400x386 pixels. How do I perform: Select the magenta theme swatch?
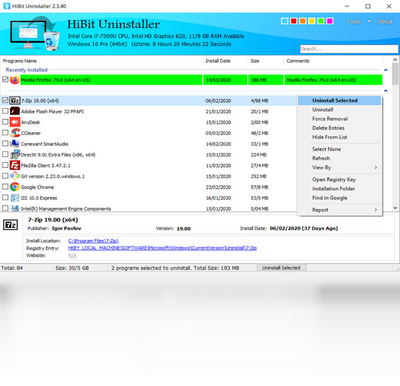click(330, 21)
